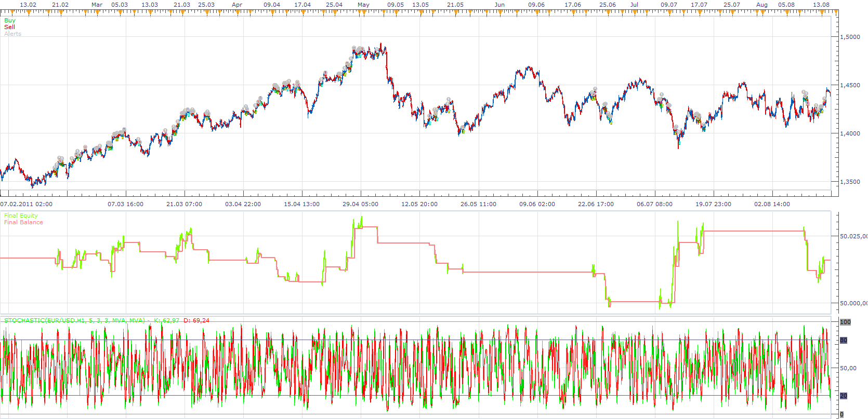Click the 1,4000 price axis label
Image resolution: width=868 pixels, height=419 pixels.
coord(850,133)
